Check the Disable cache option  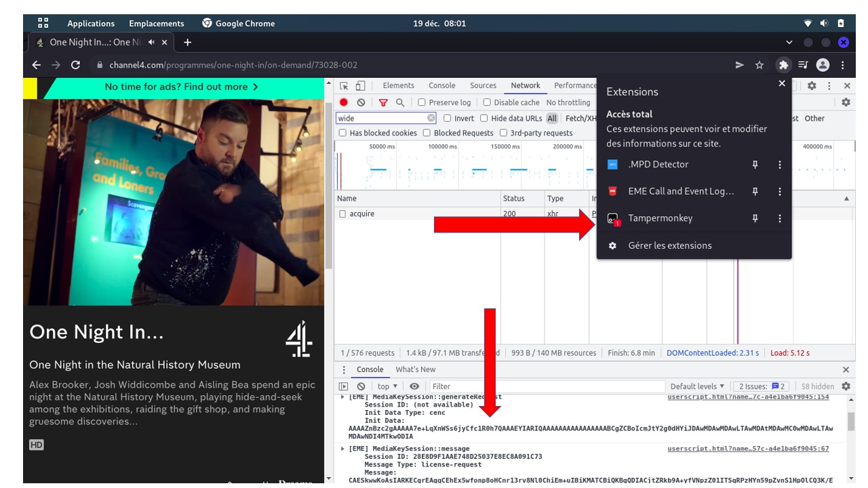tap(487, 102)
